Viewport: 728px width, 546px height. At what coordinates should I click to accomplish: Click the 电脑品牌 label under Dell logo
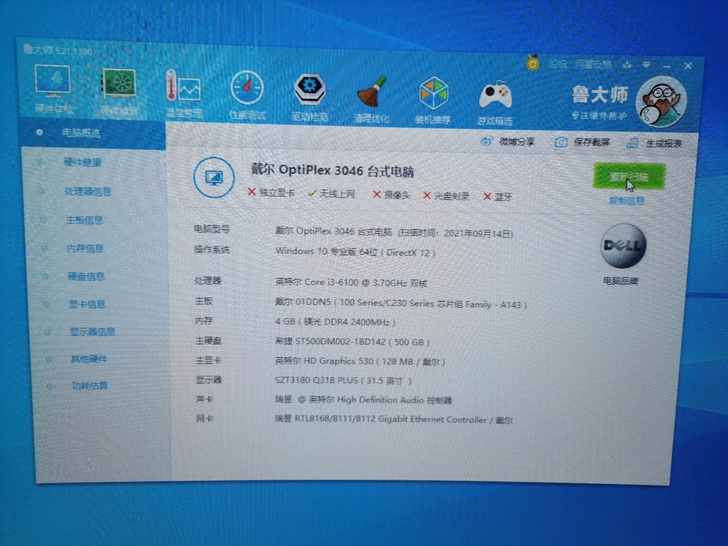(x=620, y=281)
